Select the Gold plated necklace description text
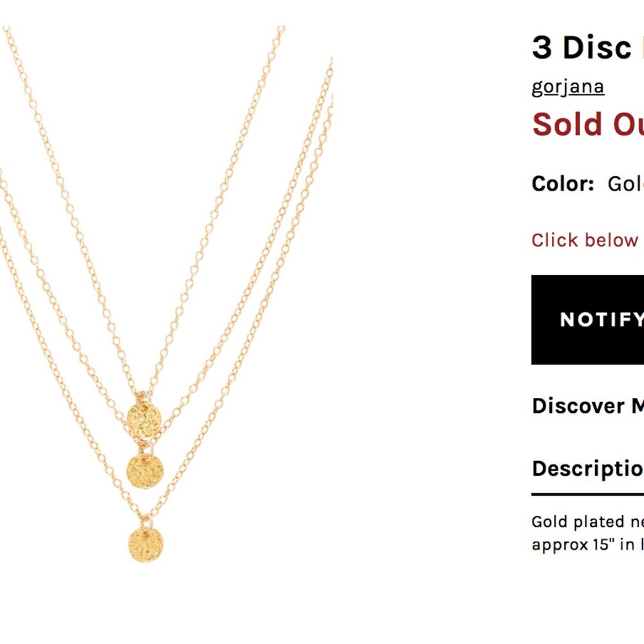 586,523
